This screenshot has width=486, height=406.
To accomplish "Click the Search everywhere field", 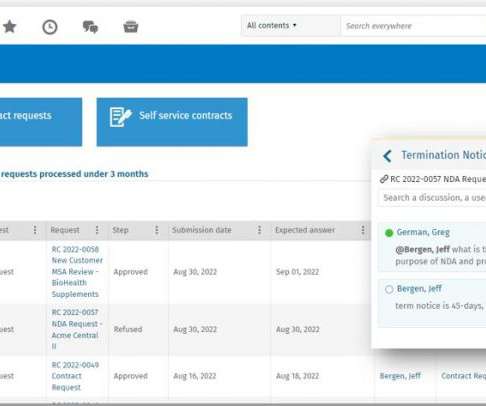I will (x=413, y=26).
